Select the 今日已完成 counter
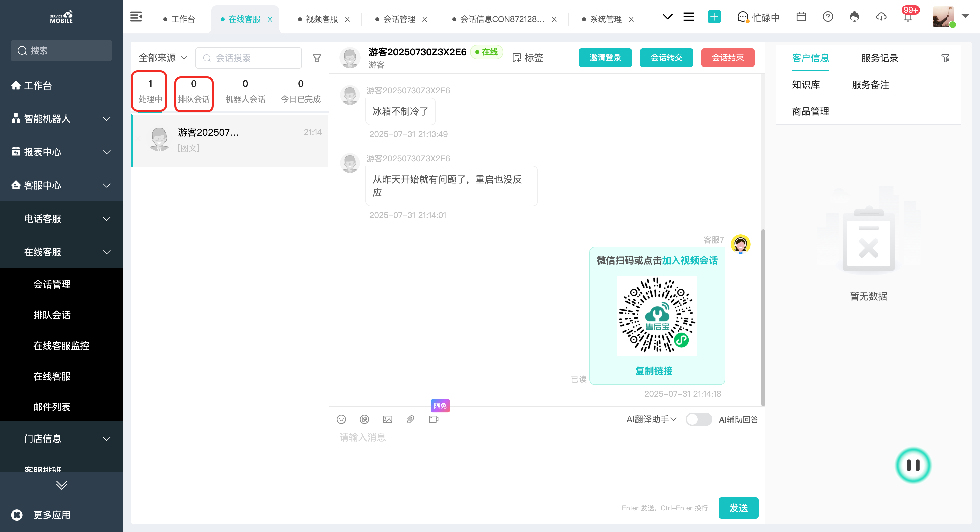Viewport: 980px width, 532px height. (x=301, y=91)
